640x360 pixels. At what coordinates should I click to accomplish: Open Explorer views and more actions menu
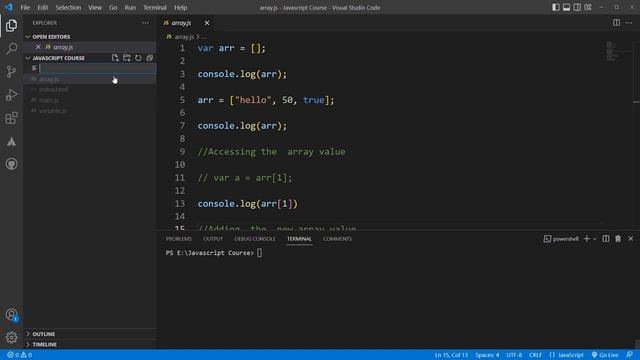[145, 23]
